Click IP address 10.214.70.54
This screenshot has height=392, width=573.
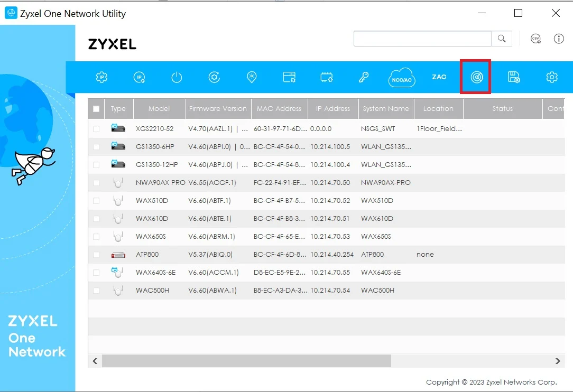coord(330,291)
